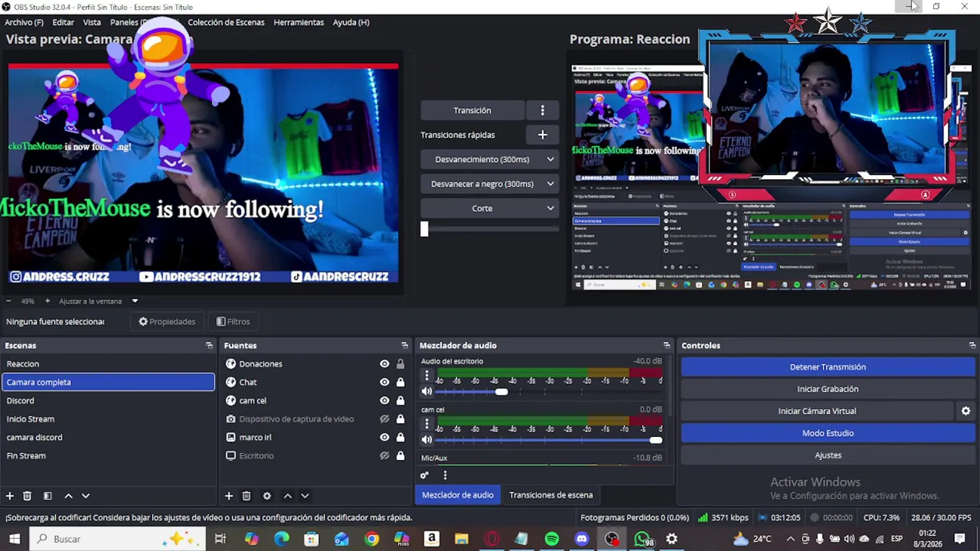Open the Vista menu
The width and height of the screenshot is (980, 551).
pos(92,22)
